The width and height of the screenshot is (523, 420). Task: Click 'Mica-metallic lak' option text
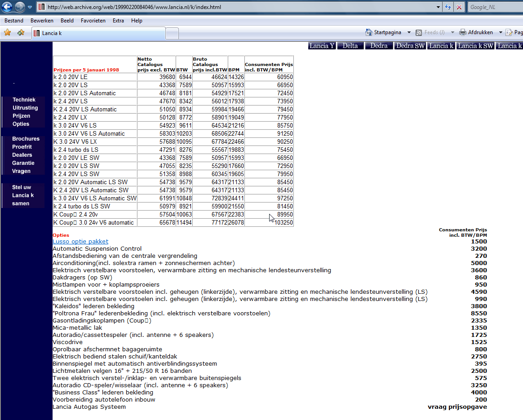point(77,327)
